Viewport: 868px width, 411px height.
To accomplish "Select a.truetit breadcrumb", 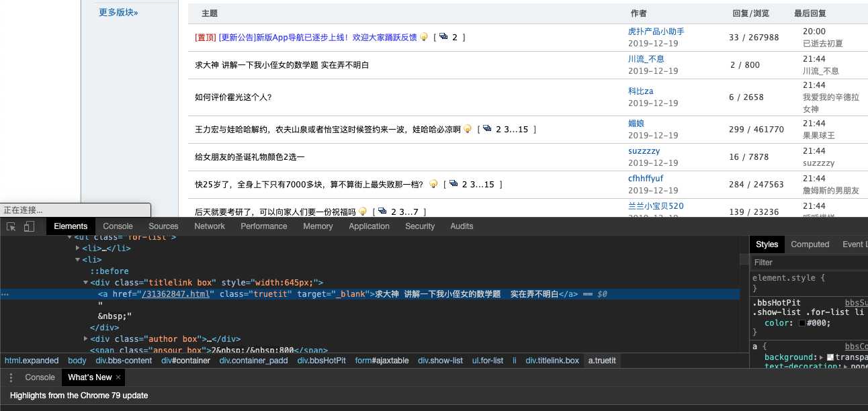I will coord(602,361).
